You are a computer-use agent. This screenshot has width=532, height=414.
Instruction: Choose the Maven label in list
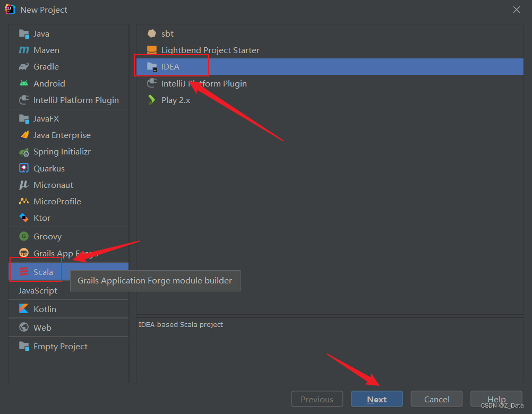click(x=47, y=50)
